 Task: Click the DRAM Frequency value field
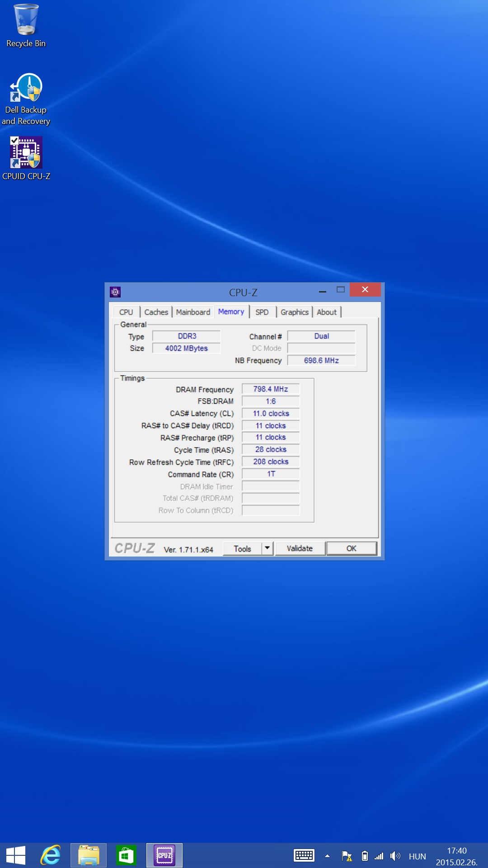[271, 389]
